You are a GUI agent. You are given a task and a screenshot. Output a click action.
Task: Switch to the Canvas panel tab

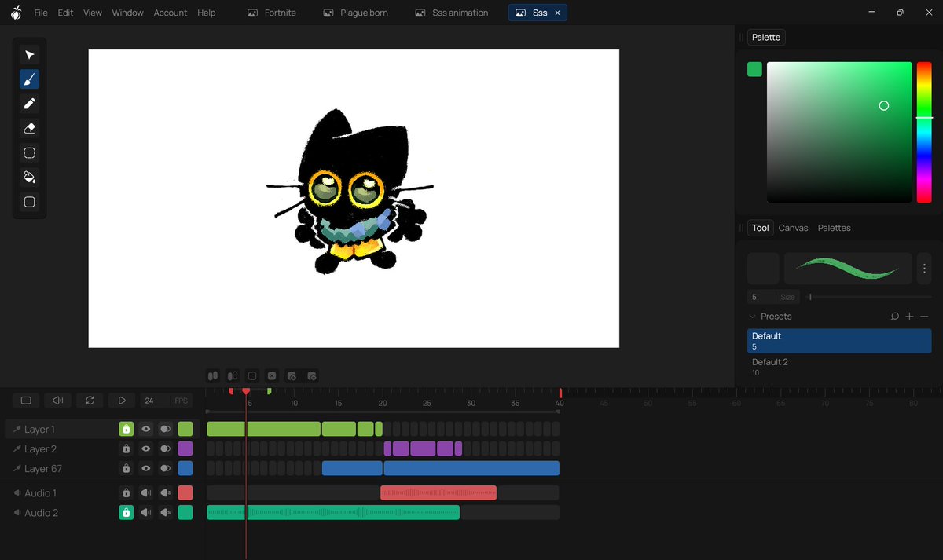click(x=793, y=228)
